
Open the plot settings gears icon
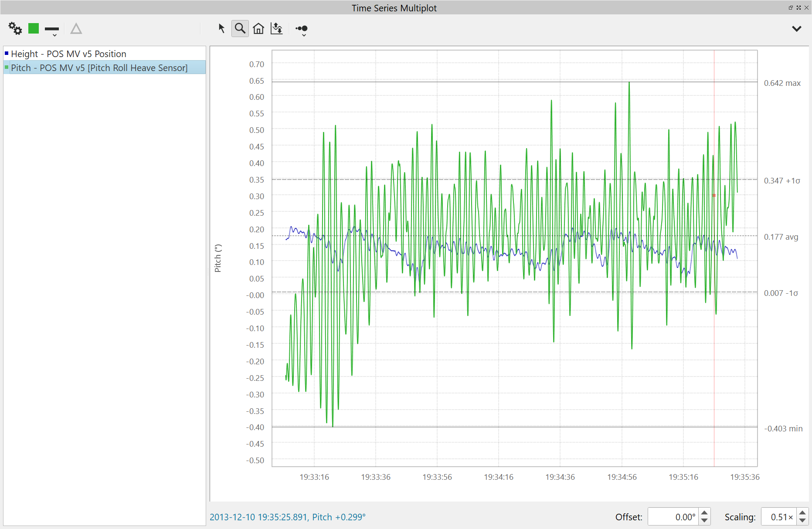click(x=15, y=29)
